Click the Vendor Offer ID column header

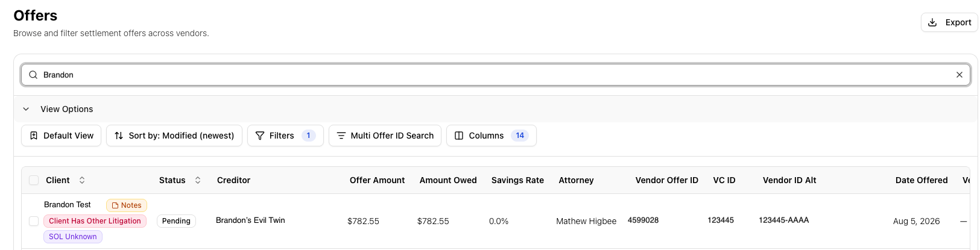coord(666,180)
